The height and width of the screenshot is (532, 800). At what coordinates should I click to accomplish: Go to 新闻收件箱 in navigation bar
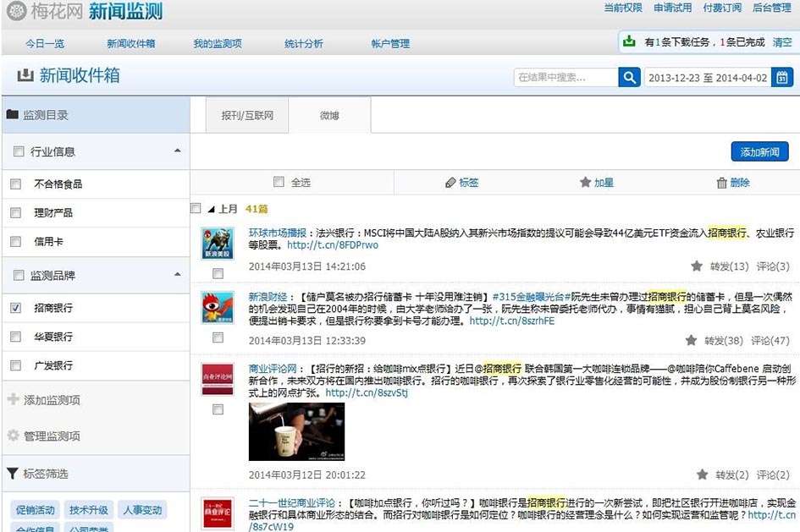click(131, 44)
